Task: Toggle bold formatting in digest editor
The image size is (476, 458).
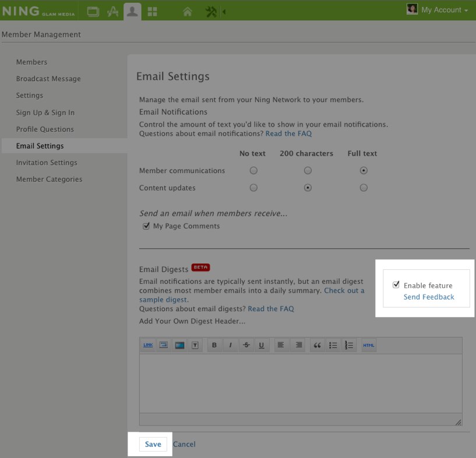Action: click(x=214, y=345)
